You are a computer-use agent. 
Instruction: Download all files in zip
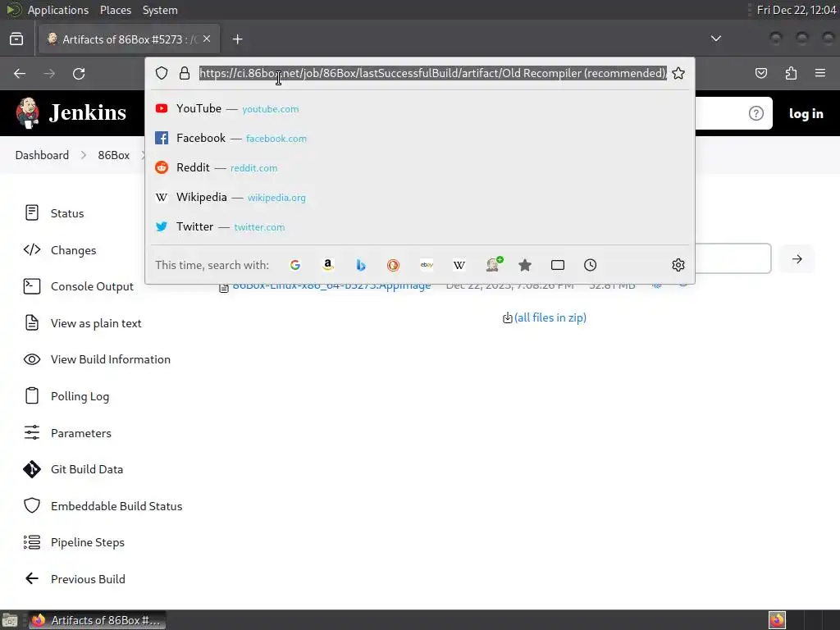tap(550, 317)
